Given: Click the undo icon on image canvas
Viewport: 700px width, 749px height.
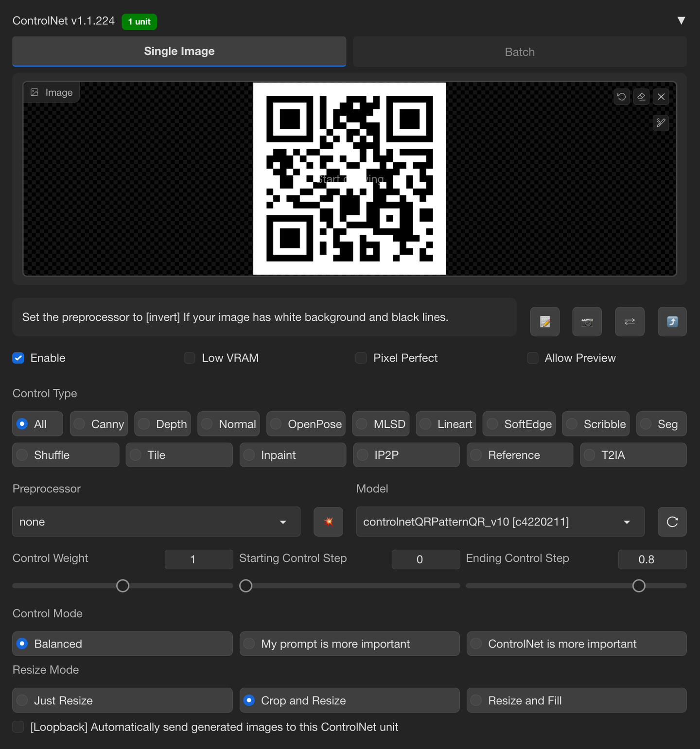Looking at the screenshot, I should [x=621, y=97].
